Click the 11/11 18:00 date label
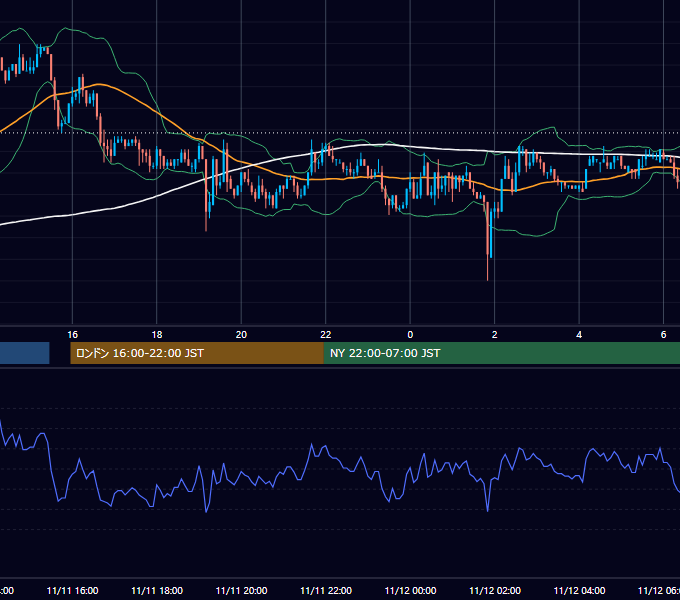 (x=157, y=590)
